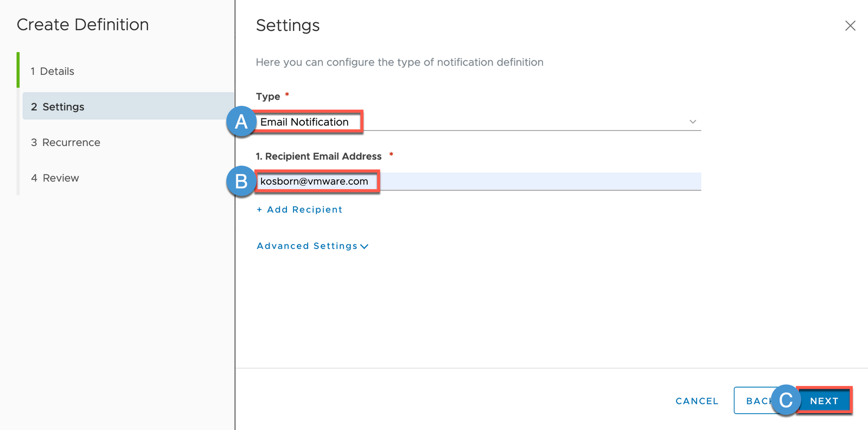Proceed by clicking NEXT
Image resolution: width=868 pixels, height=430 pixels.
tap(824, 401)
